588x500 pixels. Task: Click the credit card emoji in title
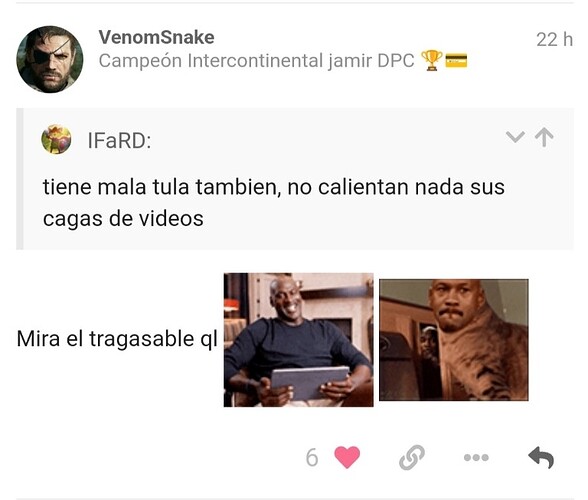coord(456,60)
